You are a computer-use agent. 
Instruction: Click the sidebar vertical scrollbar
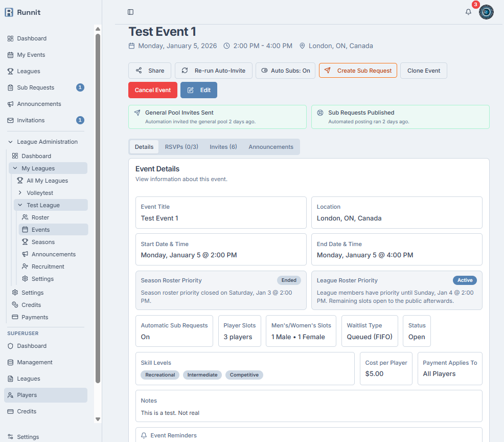(98, 205)
